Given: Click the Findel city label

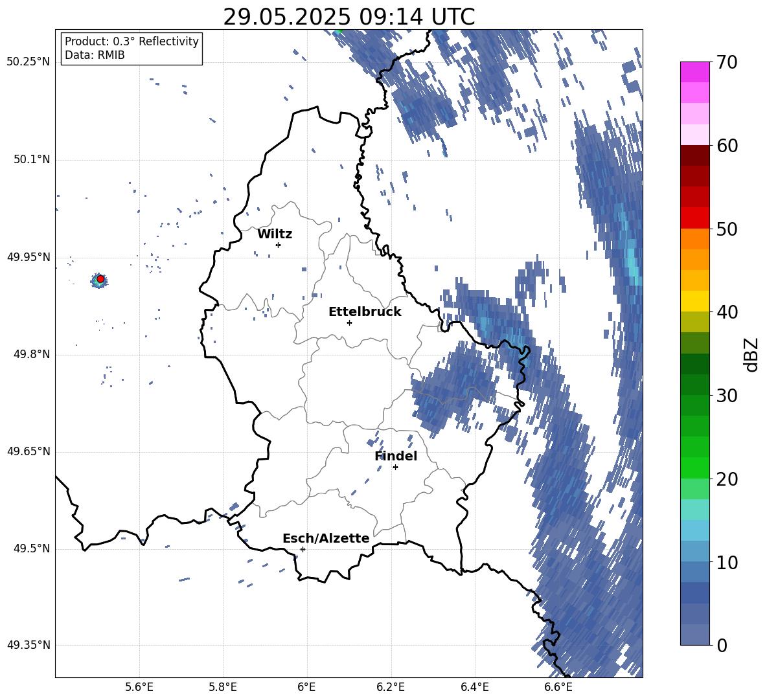Looking at the screenshot, I should pos(396,456).
